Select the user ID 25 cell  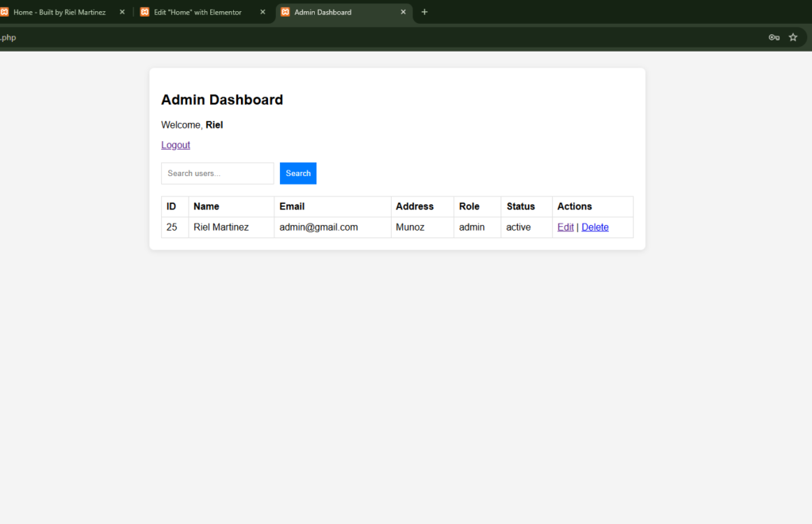(172, 228)
